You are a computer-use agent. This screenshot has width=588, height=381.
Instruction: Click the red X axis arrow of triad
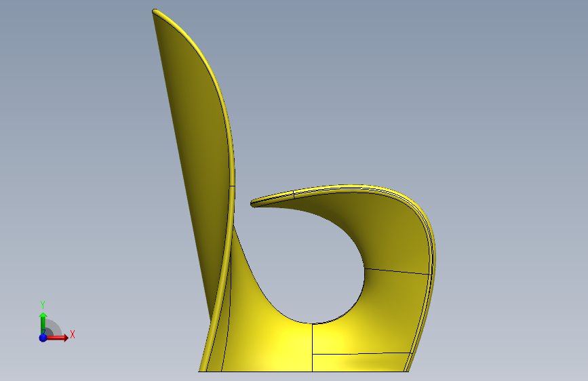(x=58, y=338)
